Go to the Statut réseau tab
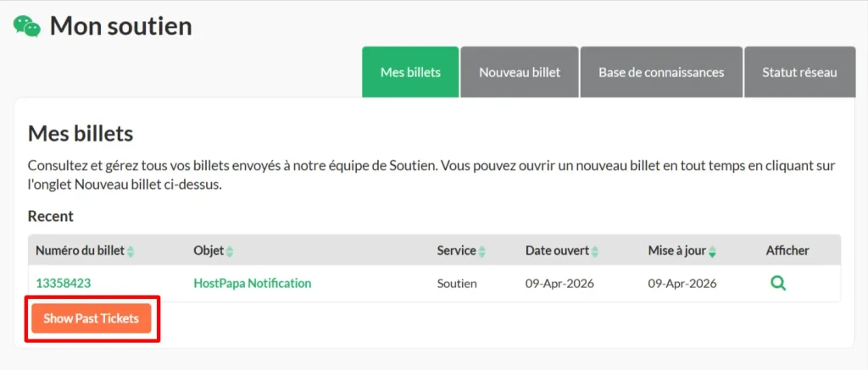This screenshot has height=370, width=868. click(798, 72)
